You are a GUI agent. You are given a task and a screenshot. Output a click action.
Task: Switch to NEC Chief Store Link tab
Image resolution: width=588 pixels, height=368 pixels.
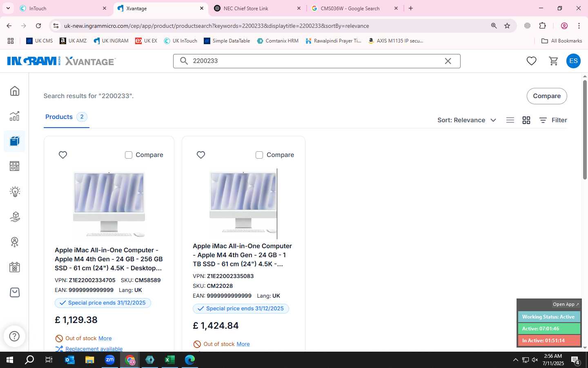pyautogui.click(x=257, y=8)
